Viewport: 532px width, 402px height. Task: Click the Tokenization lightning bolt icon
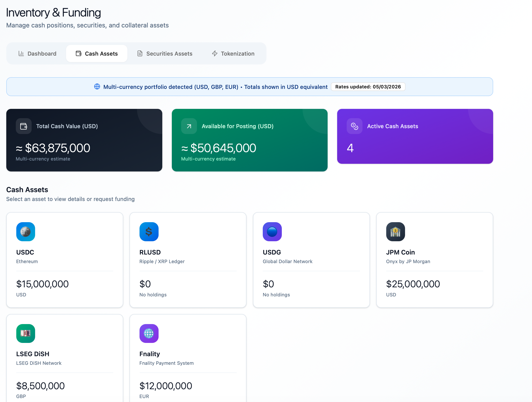click(x=215, y=54)
